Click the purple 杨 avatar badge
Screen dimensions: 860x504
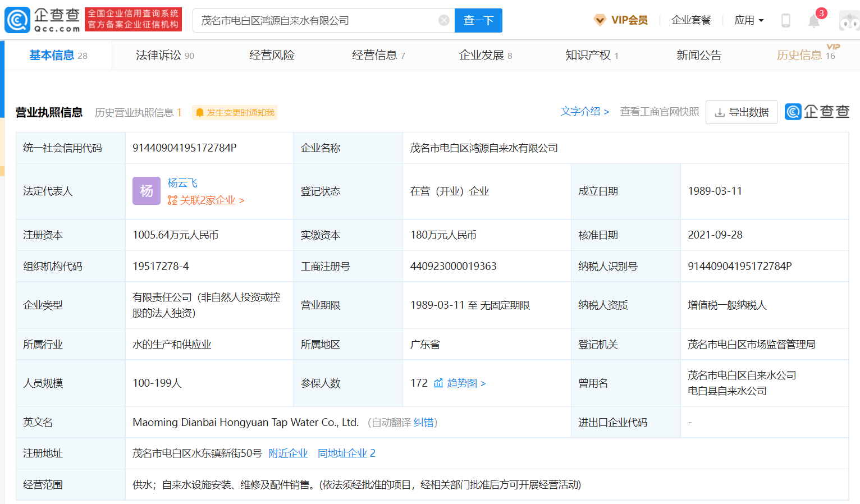[146, 191]
